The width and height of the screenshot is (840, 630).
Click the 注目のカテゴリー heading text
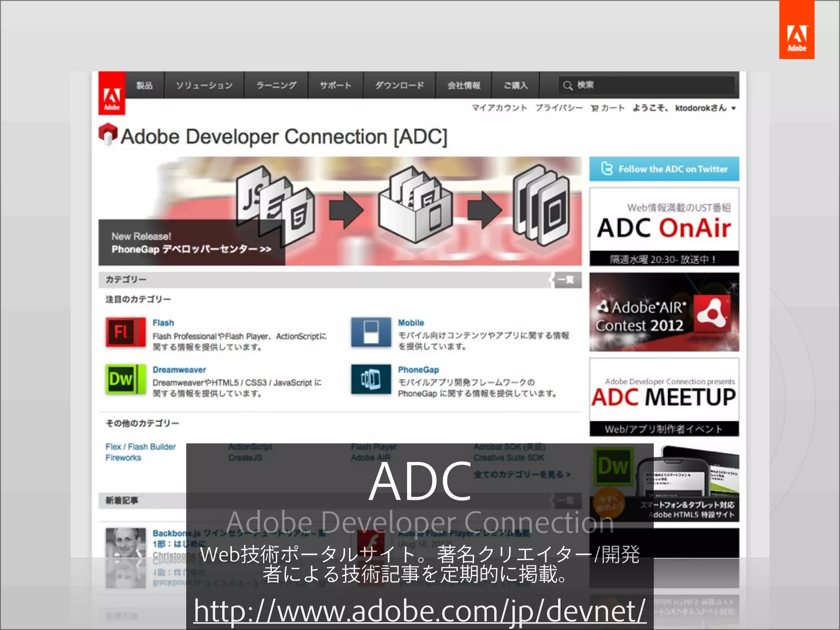pos(138,299)
